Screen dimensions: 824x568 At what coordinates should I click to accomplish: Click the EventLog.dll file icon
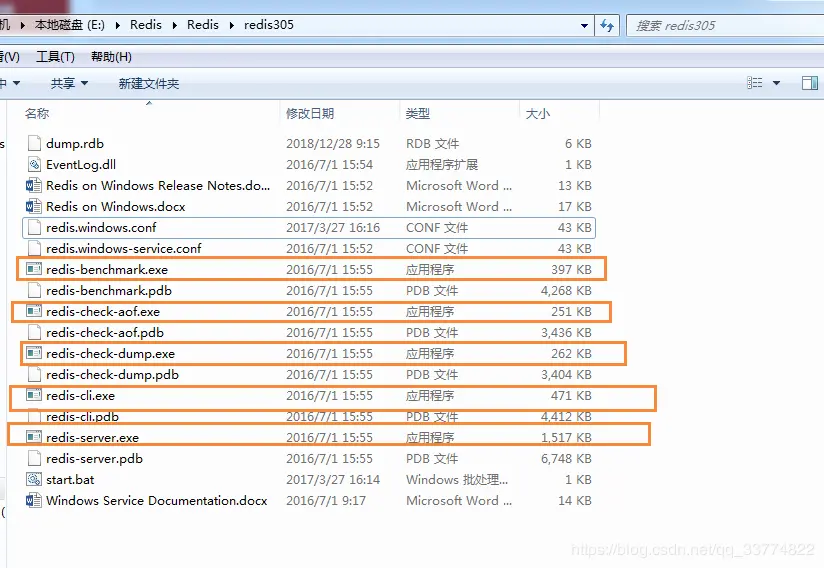(x=34, y=164)
